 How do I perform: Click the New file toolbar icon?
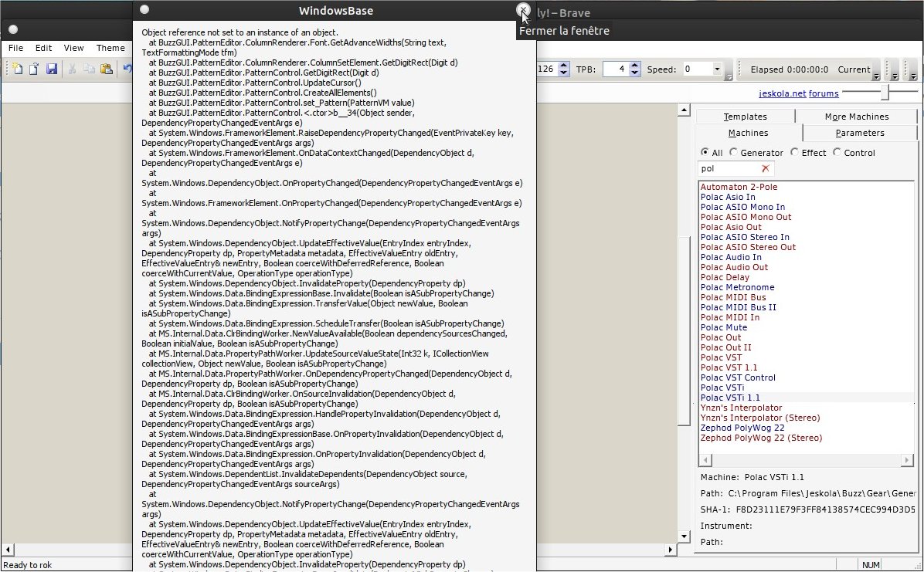coord(16,69)
